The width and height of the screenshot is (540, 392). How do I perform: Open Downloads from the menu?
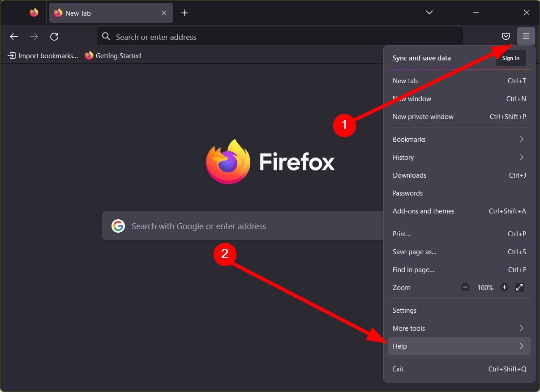[x=459, y=175]
